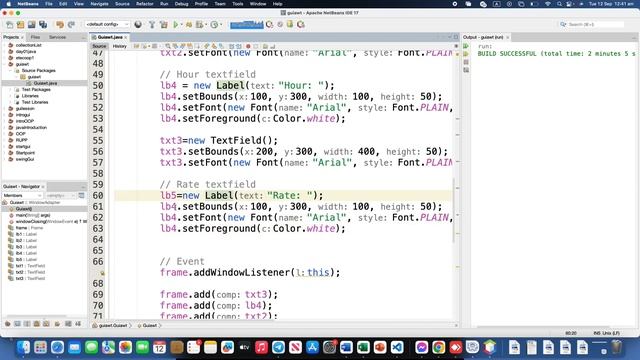Open Safari from the Dock
The width and height of the screenshot is (640, 360).
tap(57, 347)
